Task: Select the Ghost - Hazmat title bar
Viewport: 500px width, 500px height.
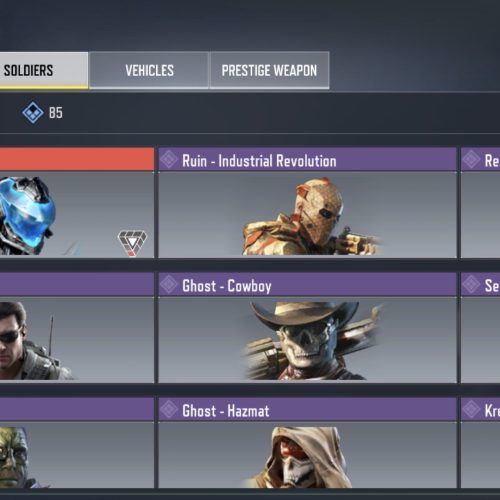Action: click(x=307, y=409)
